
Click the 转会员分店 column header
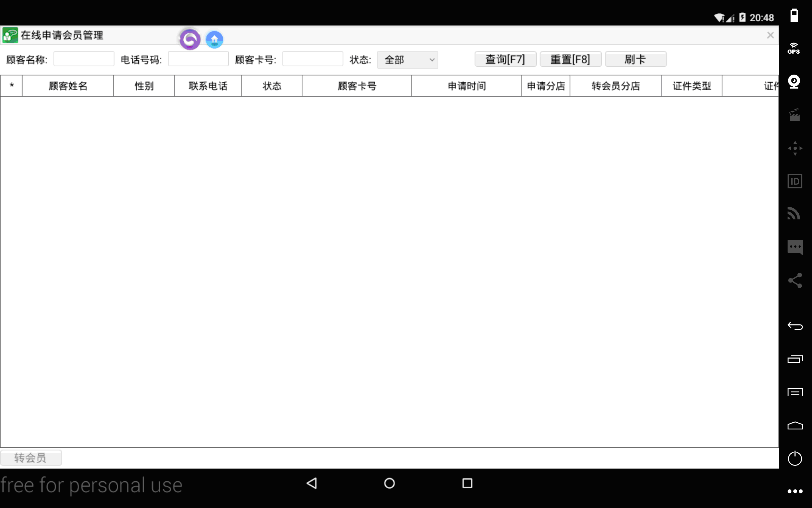click(615, 86)
